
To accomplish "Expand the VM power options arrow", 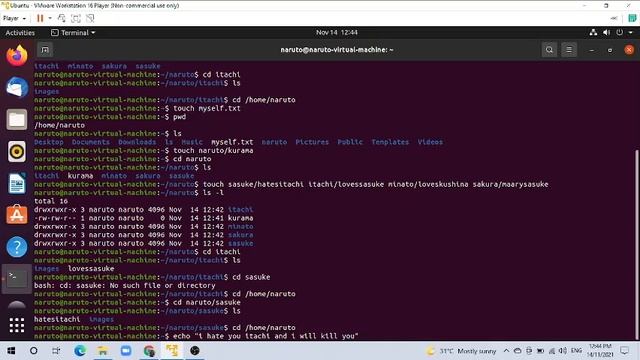I will pyautogui.click(x=50, y=18).
